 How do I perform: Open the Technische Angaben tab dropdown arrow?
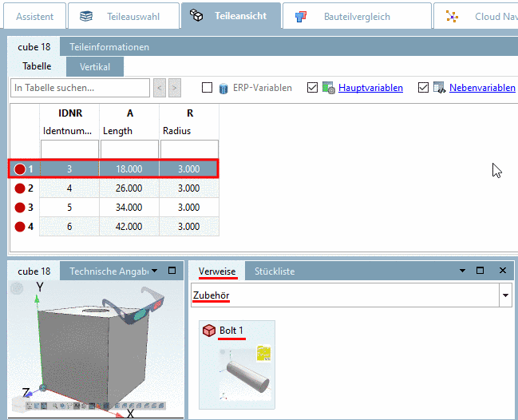click(x=154, y=271)
